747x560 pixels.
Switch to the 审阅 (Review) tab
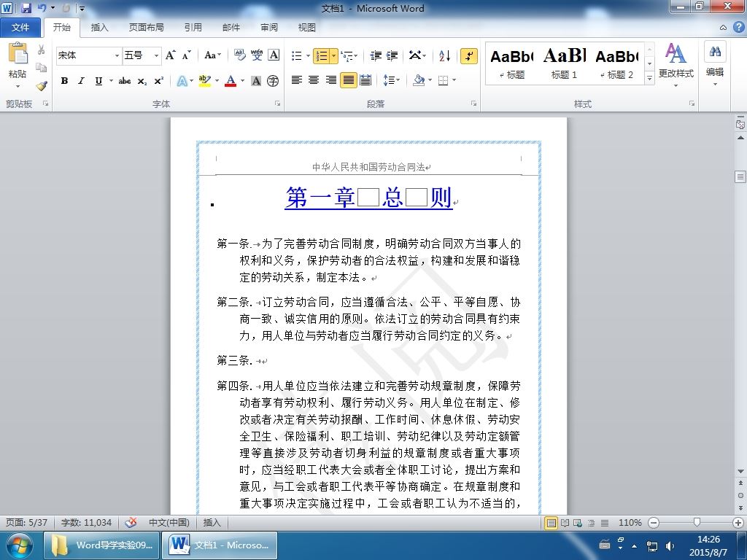point(268,28)
